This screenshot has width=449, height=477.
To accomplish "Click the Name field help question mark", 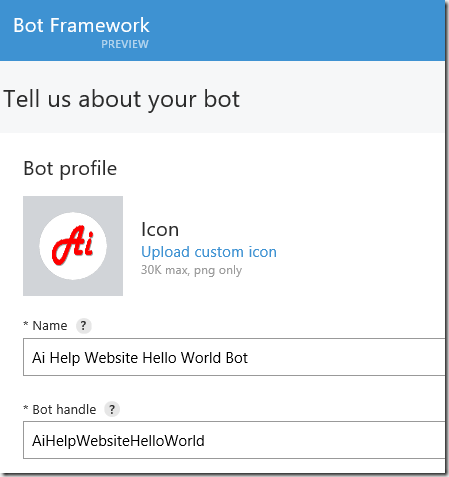I will pyautogui.click(x=83, y=325).
